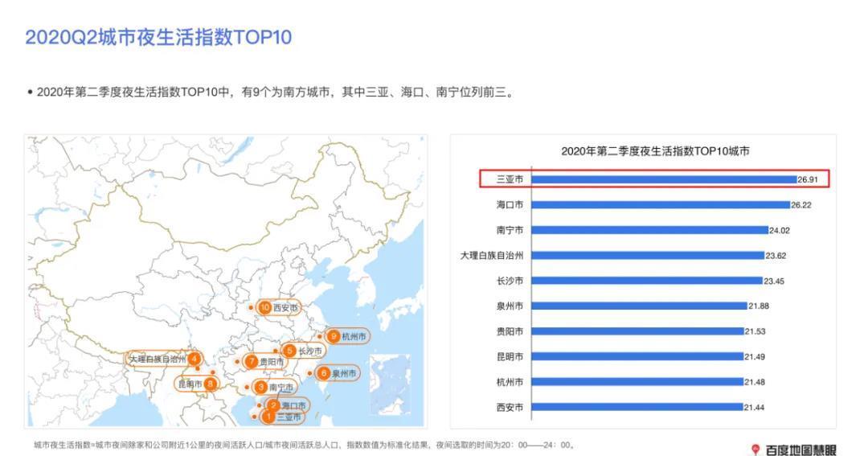Click the 海口市 axis label in bar chart

[510, 204]
